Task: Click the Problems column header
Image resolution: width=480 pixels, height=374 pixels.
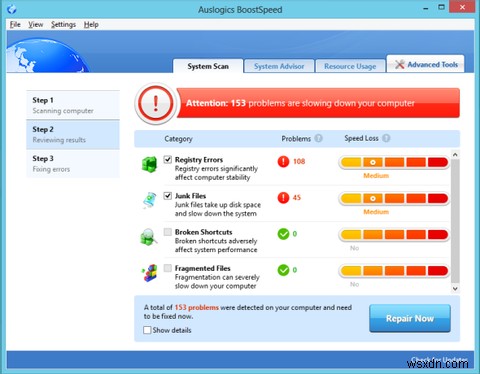Action: point(296,138)
